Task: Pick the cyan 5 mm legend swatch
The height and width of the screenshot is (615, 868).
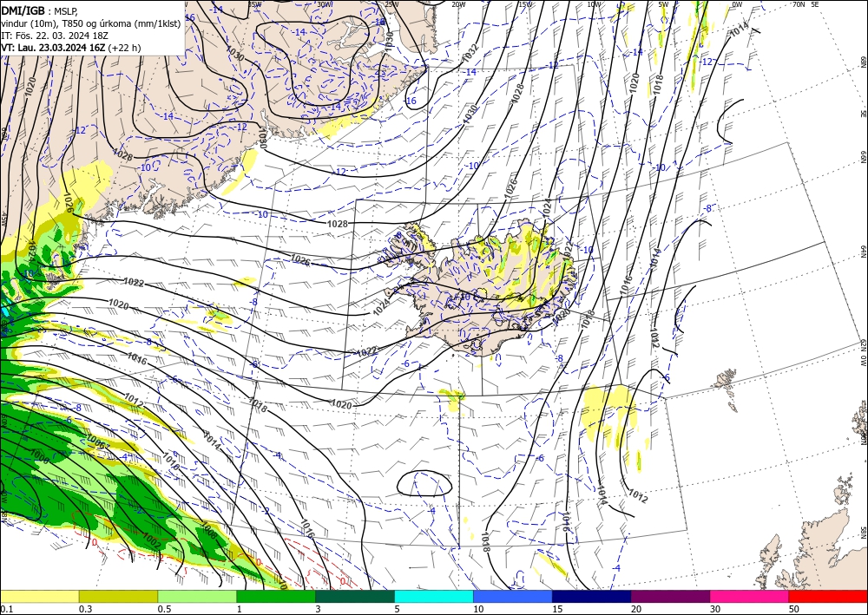Action: pos(434,596)
